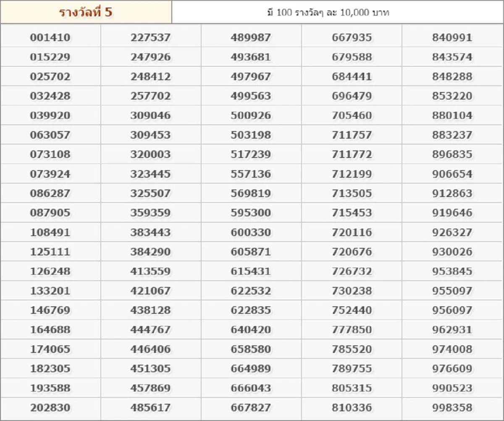
Task: Select lottery number 569819
Action: click(x=251, y=193)
